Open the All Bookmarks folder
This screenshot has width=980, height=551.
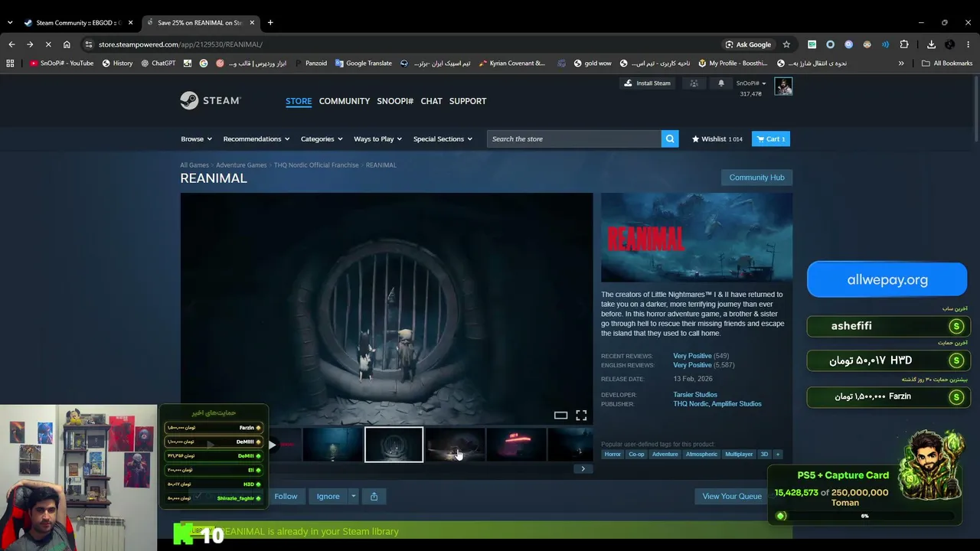(947, 64)
